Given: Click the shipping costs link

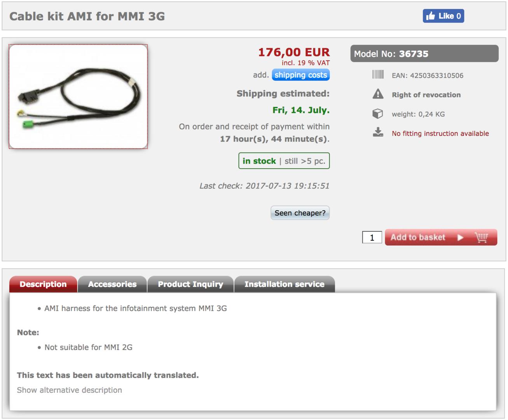Looking at the screenshot, I should 301,75.
